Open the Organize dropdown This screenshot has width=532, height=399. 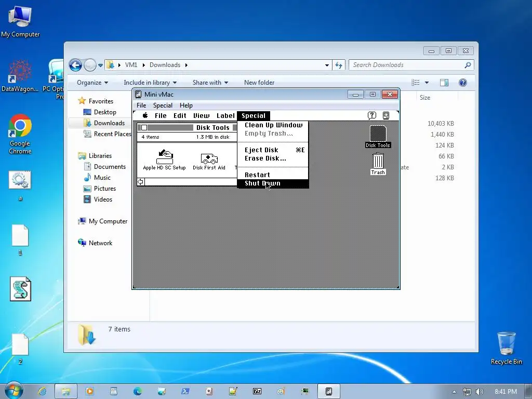pyautogui.click(x=92, y=83)
